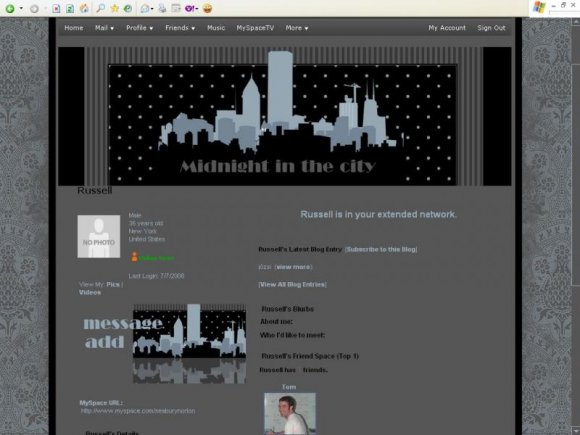View Russell's Pics
Viewport: 580px width, 435px height.
[x=113, y=284]
